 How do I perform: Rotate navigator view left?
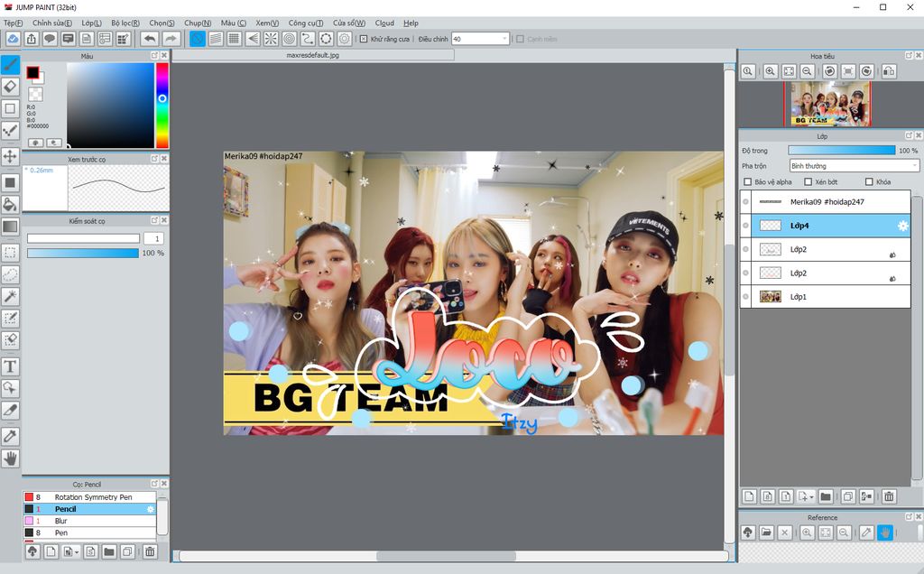[830, 71]
